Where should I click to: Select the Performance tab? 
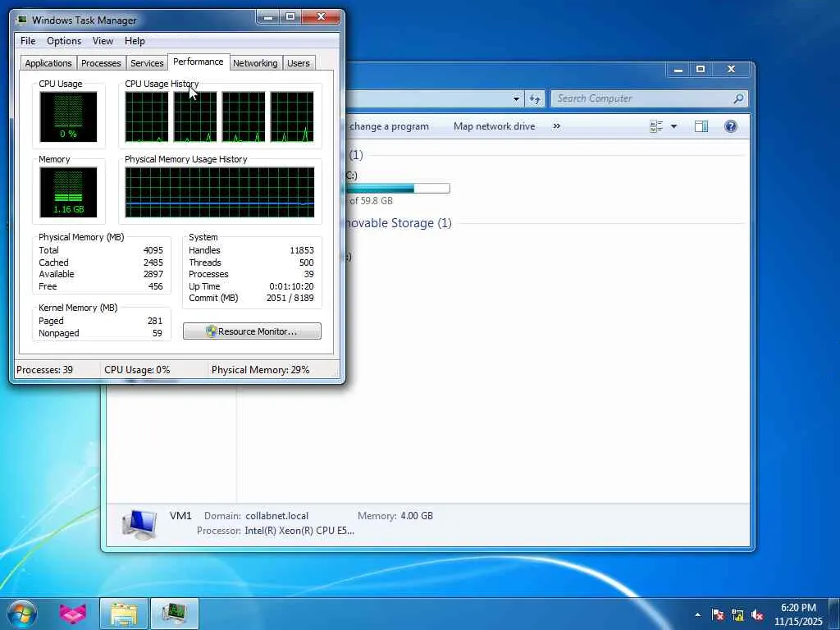pyautogui.click(x=199, y=62)
